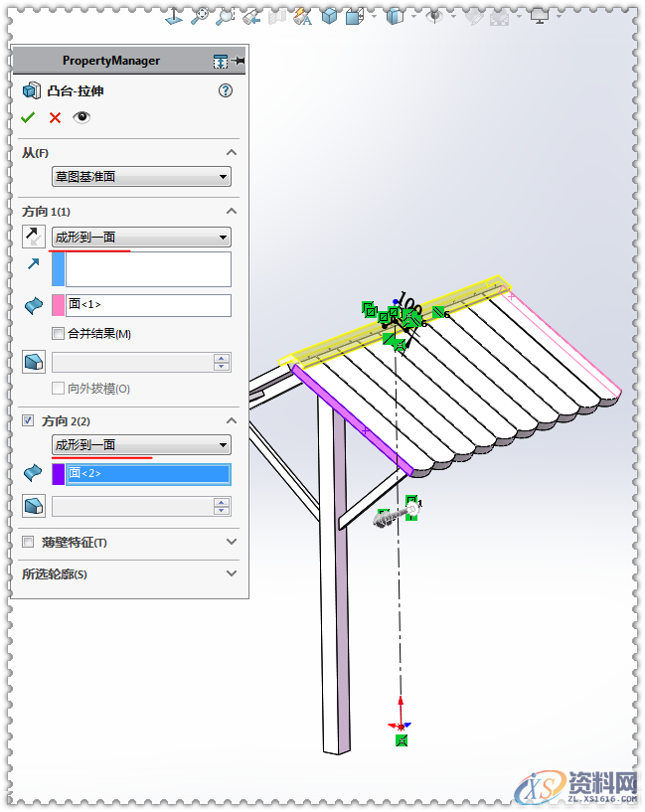Click blue color swatch beside direction box

point(59,269)
